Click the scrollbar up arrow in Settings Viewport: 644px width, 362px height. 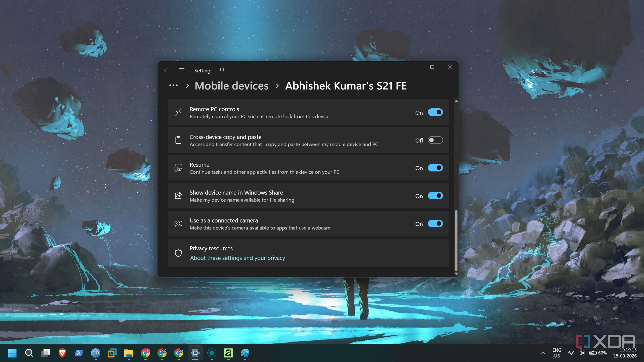coord(456,101)
